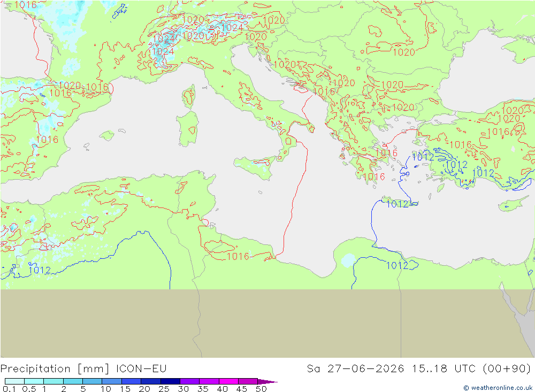Click the legend value "45"
The height and width of the screenshot is (392, 535).
click(x=242, y=389)
